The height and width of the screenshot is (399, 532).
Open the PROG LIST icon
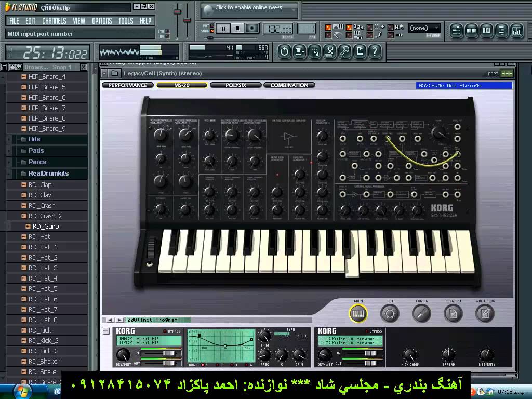click(x=453, y=313)
